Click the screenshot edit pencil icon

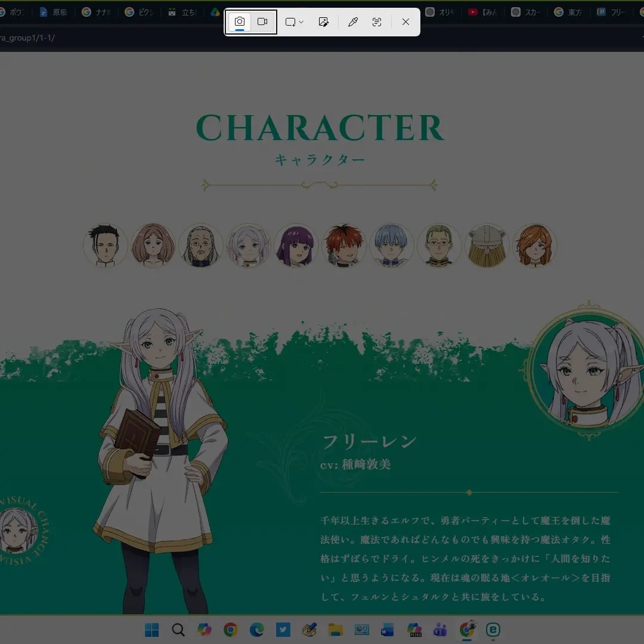[x=324, y=22]
